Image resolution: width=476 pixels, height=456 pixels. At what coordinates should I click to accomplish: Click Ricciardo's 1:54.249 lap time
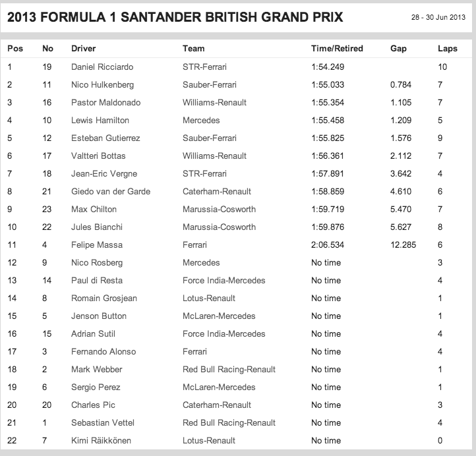coord(328,67)
